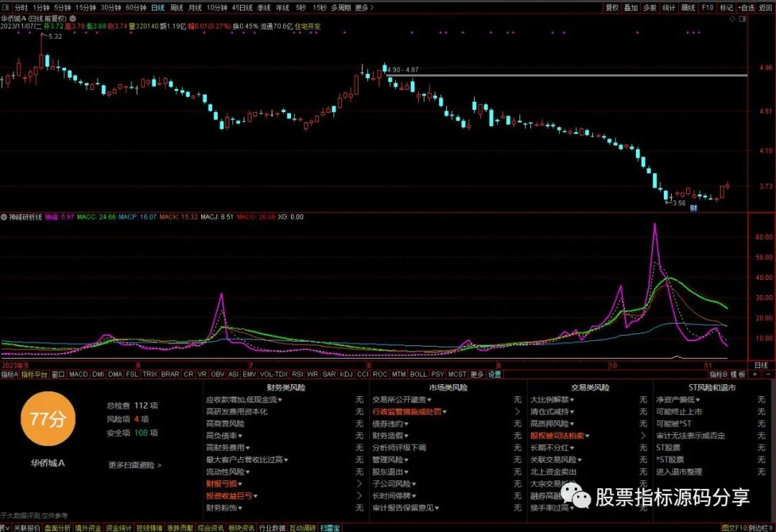Click the 模板 template button
The image size is (776, 532).
pyautogui.click(x=738, y=374)
